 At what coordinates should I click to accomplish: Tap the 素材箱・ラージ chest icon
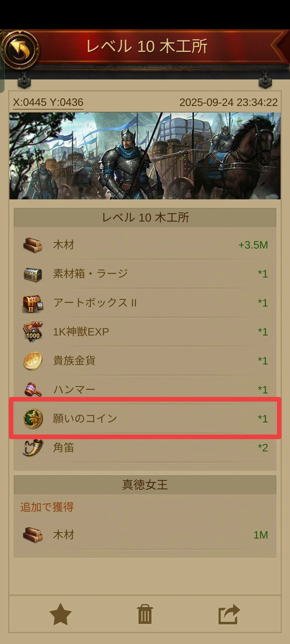coord(32,274)
